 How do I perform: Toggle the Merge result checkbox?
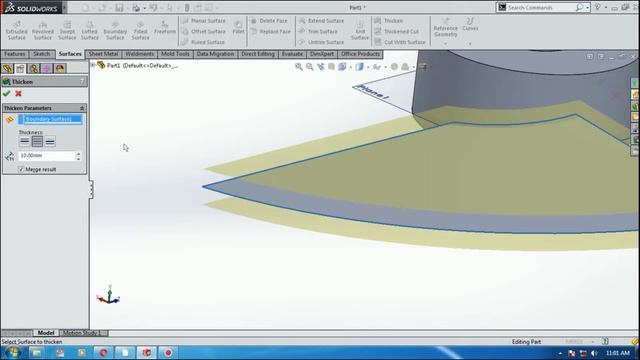click(21, 169)
